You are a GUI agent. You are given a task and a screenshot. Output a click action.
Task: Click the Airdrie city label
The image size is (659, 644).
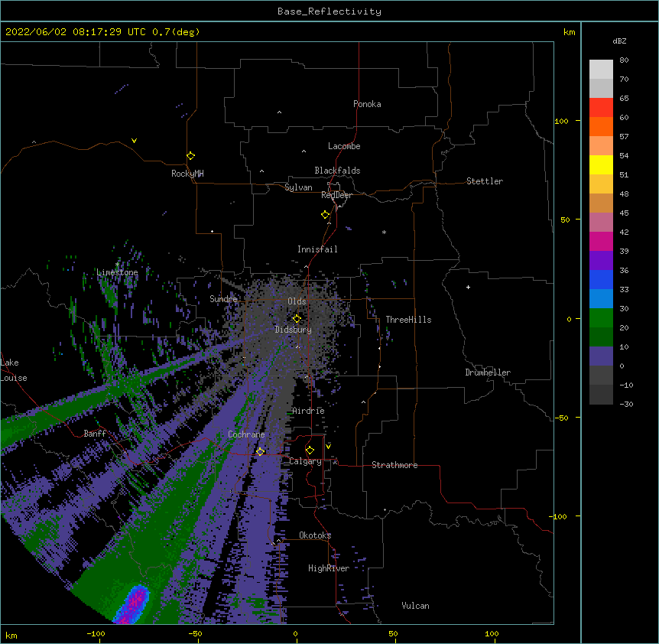(x=309, y=411)
